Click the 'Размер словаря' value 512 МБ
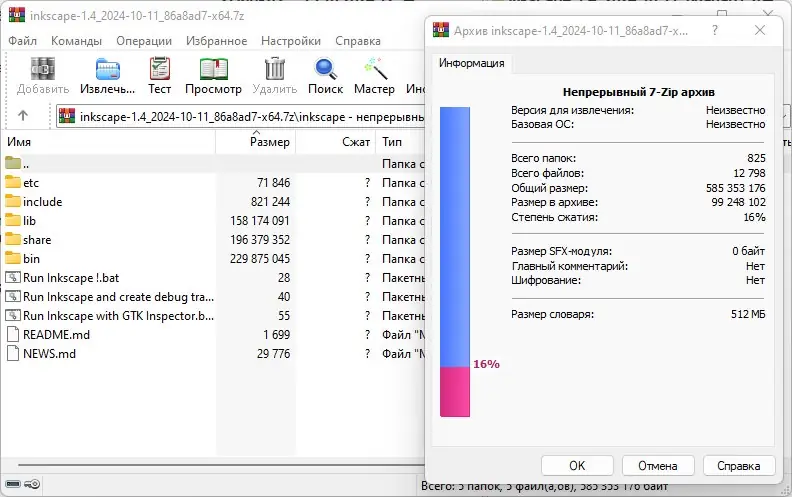Image resolution: width=792 pixels, height=497 pixels. (x=748, y=314)
